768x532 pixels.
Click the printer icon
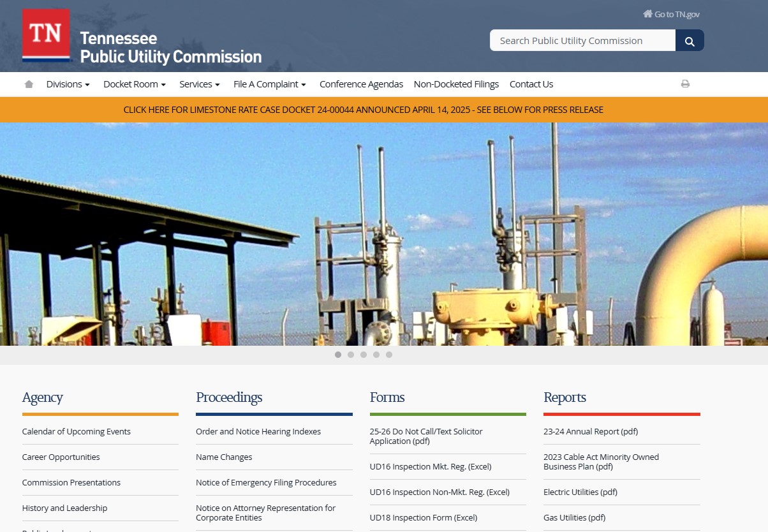(685, 84)
